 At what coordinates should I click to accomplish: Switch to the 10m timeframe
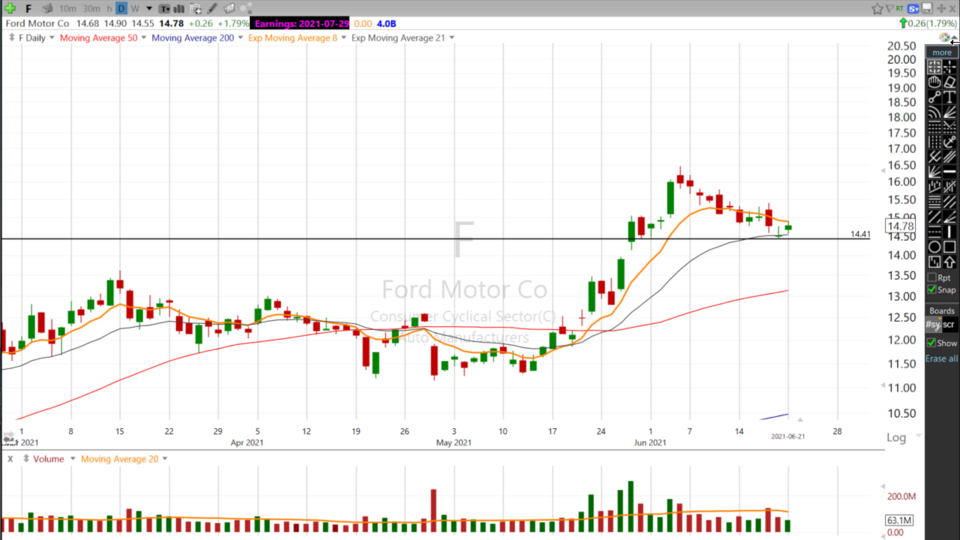pyautogui.click(x=67, y=9)
